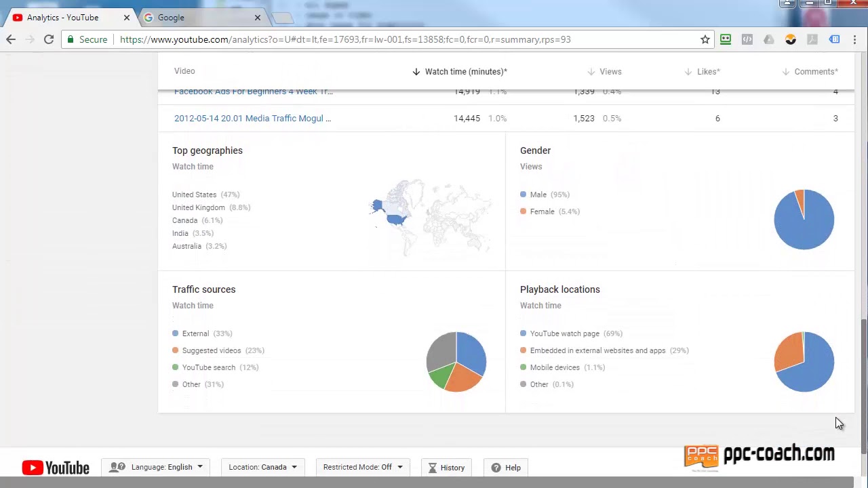Reload the page with refresh icon

click(49, 39)
